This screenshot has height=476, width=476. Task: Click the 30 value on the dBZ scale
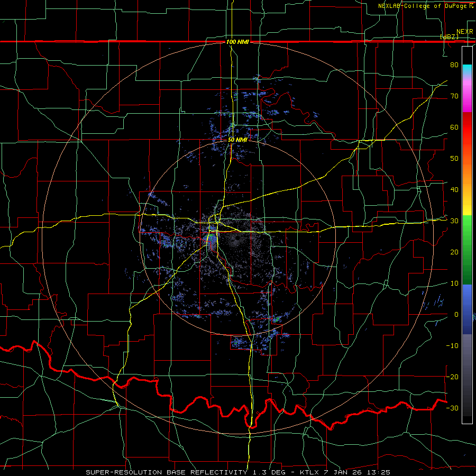(x=454, y=221)
